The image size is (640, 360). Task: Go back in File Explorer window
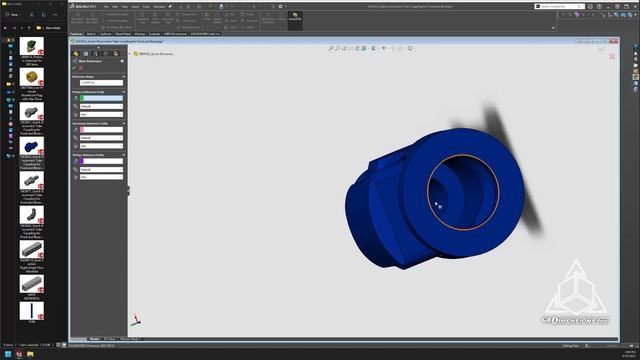point(5,28)
